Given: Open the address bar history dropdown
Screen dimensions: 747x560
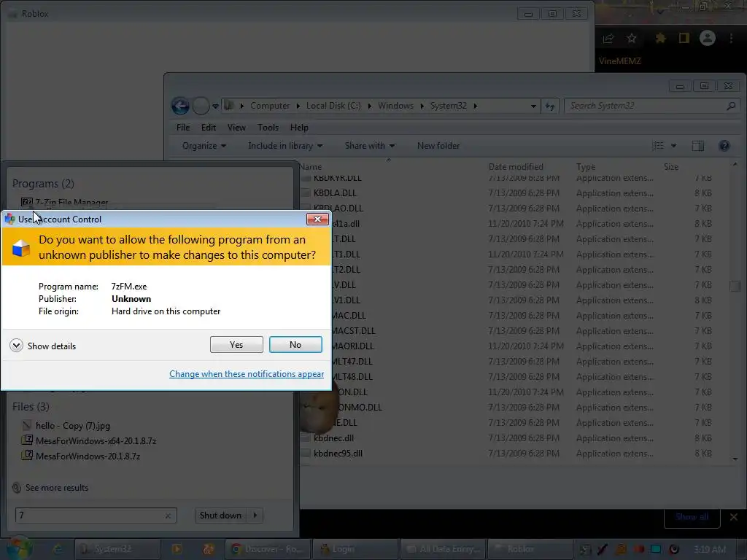Looking at the screenshot, I should coord(533,106).
